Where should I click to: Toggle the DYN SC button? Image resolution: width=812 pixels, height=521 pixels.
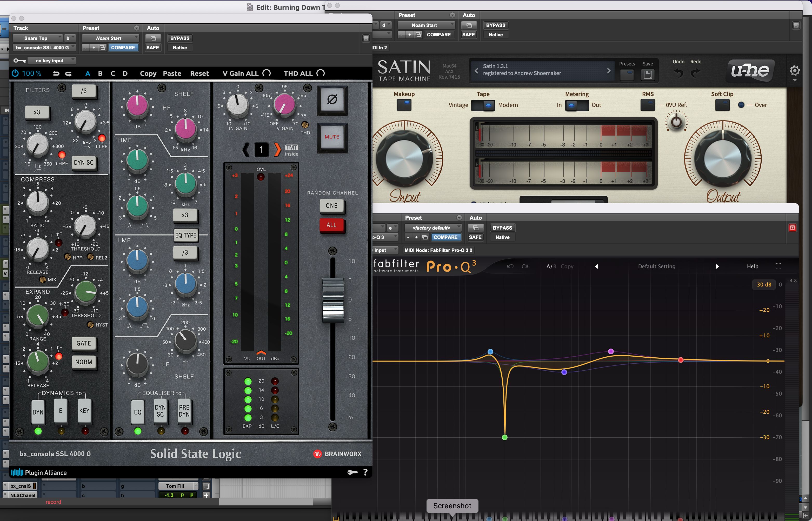[84, 163]
